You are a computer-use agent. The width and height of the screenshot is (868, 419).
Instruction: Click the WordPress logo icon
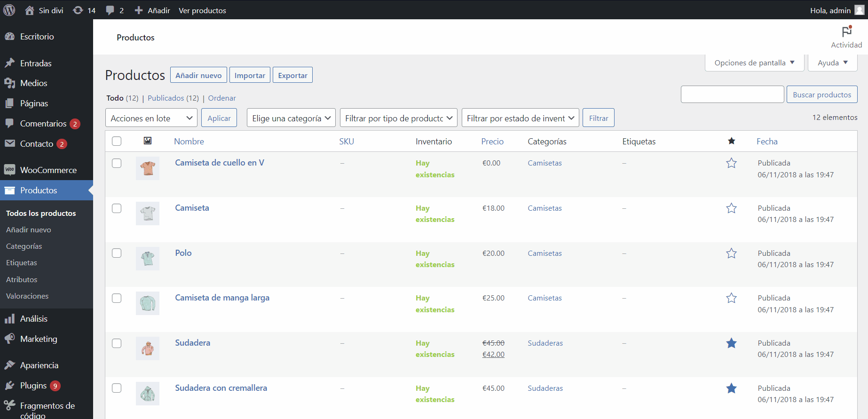tap(9, 10)
